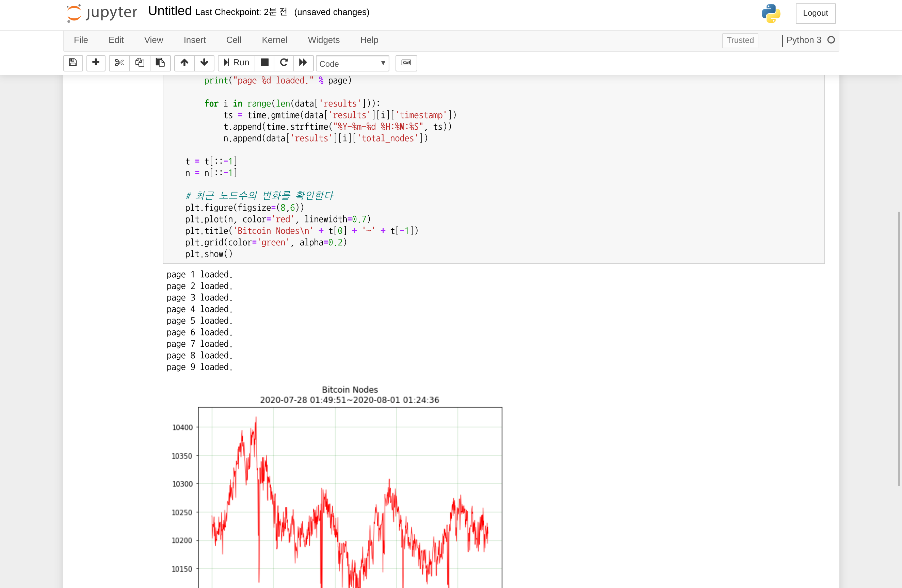Click the vertical scrollbar thumb on the right

coord(898,348)
